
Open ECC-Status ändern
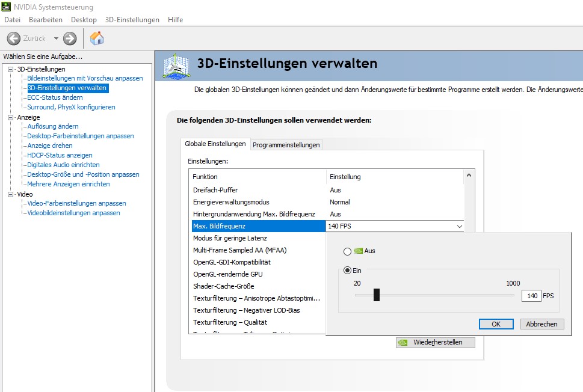pos(55,98)
